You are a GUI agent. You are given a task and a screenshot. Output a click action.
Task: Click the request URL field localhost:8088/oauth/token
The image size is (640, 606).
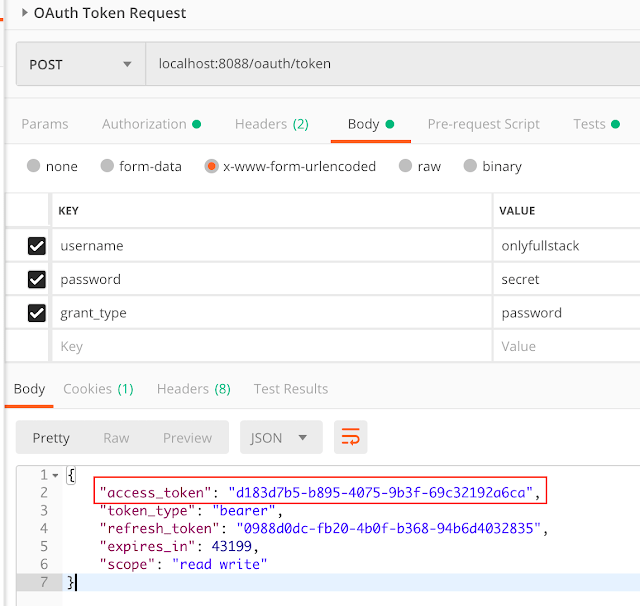[393, 64]
